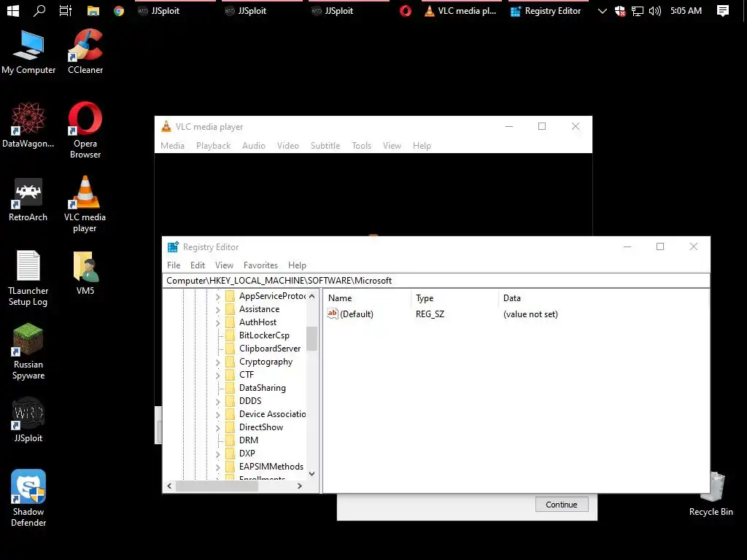Viewport: 747px width, 560px height.
Task: Open Registry Editor View menu
Action: coord(224,265)
